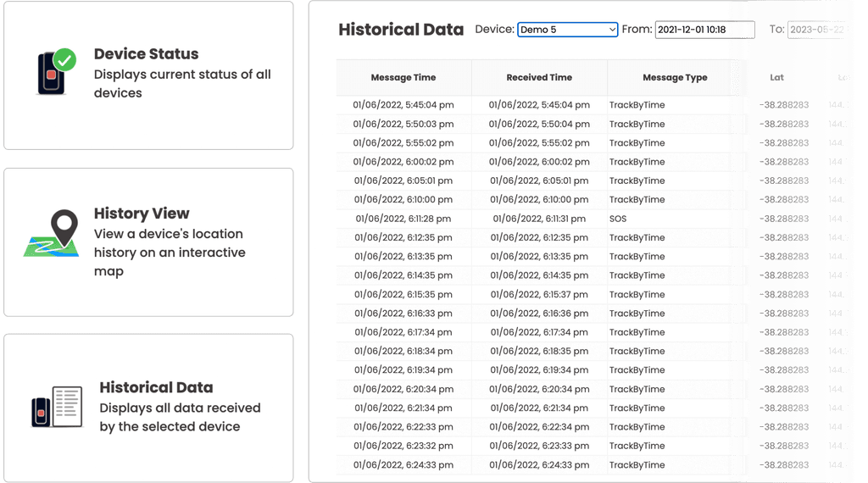Image resolution: width=868 pixels, height=483 pixels.
Task: Select received time 01/06/2022, 6:20:34 pm
Action: point(539,389)
